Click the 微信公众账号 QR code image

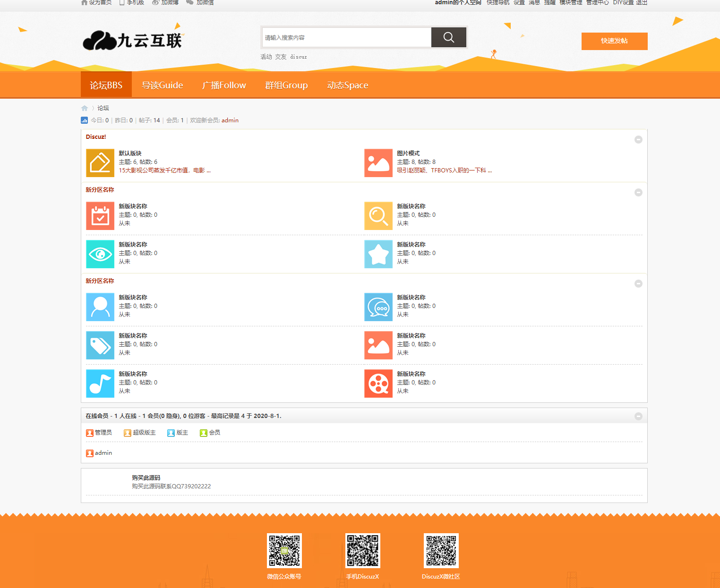pos(284,550)
